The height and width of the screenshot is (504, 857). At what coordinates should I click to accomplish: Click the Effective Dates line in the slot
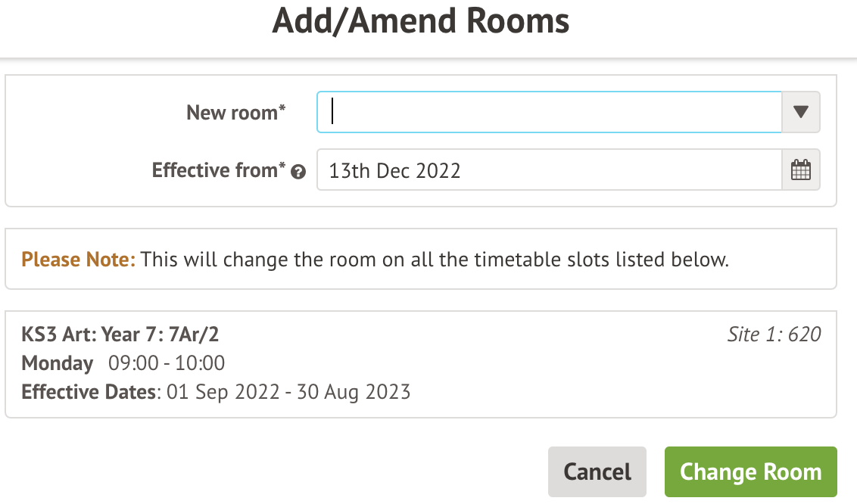216,392
